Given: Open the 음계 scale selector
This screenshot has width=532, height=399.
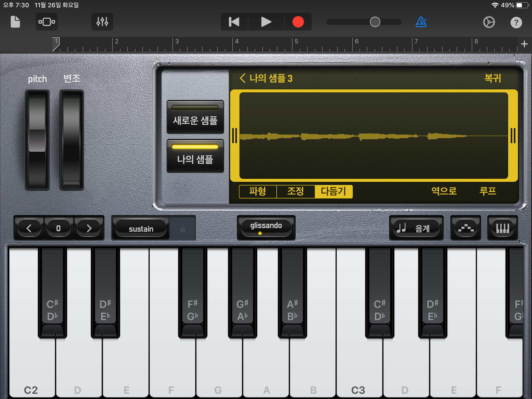Looking at the screenshot, I should [416, 228].
